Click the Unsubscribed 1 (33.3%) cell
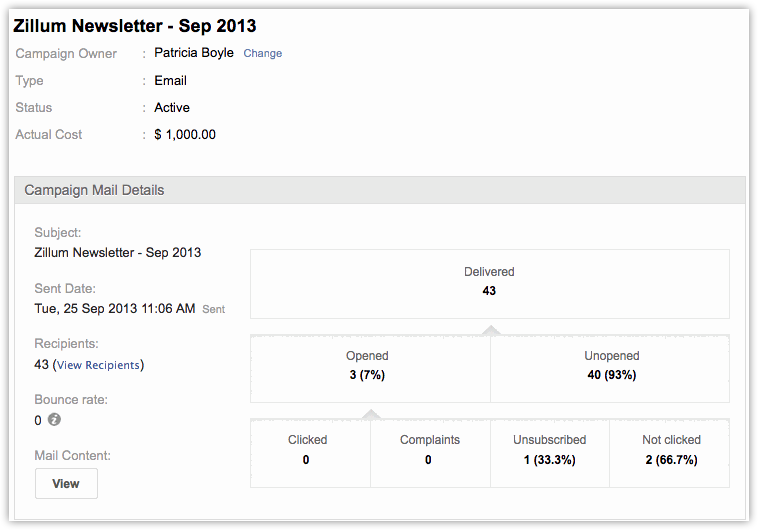 pos(549,450)
